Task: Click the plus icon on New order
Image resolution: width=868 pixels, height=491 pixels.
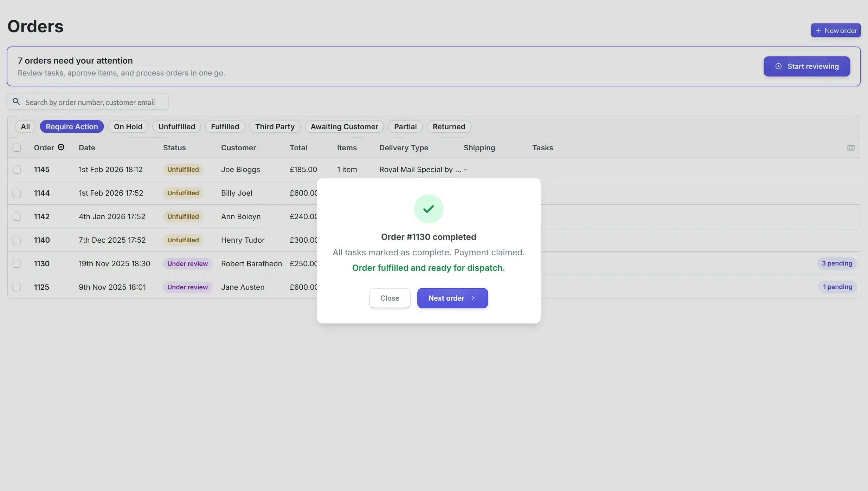Action: pyautogui.click(x=818, y=31)
